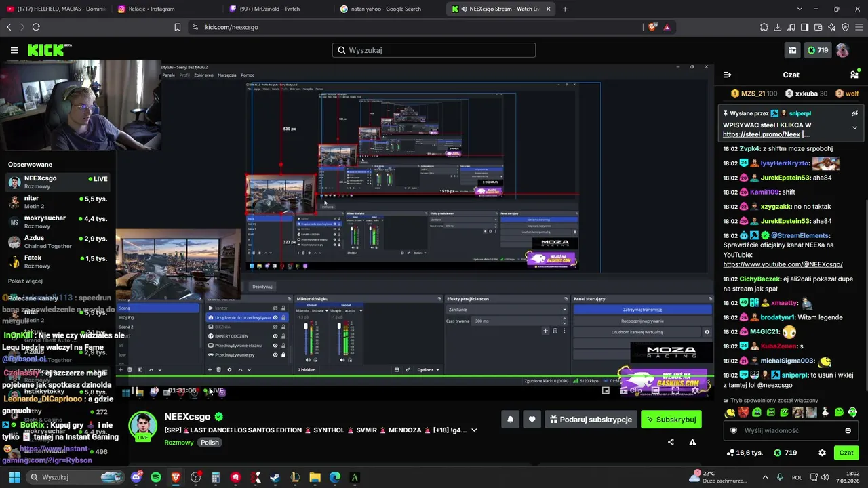Share the stream using the share icon

pos(671,442)
